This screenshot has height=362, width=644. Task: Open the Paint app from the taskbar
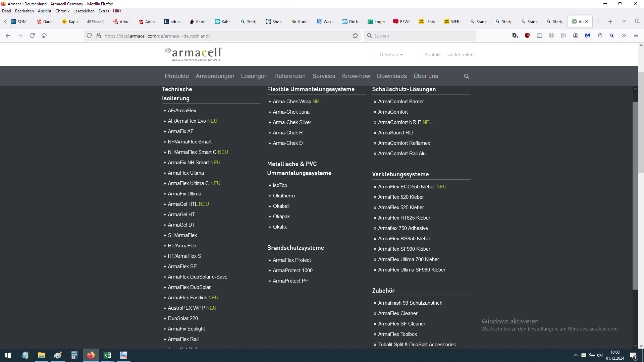[x=58, y=355]
